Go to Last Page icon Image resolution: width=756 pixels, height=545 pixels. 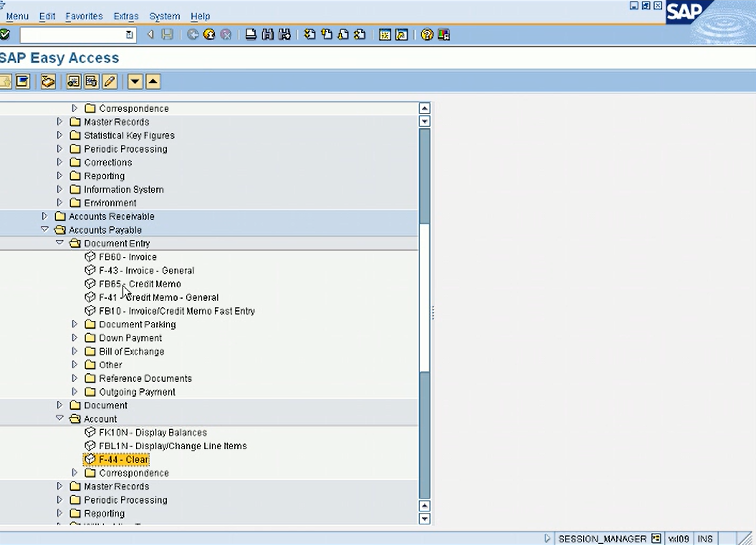[360, 35]
